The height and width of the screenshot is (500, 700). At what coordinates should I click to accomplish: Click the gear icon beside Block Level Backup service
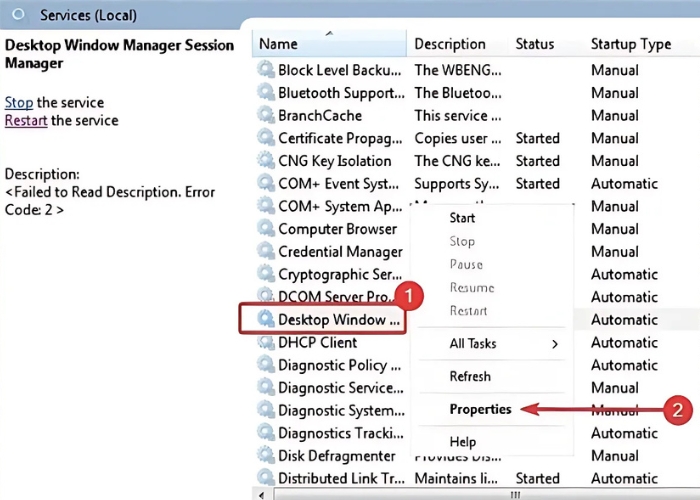(265, 70)
